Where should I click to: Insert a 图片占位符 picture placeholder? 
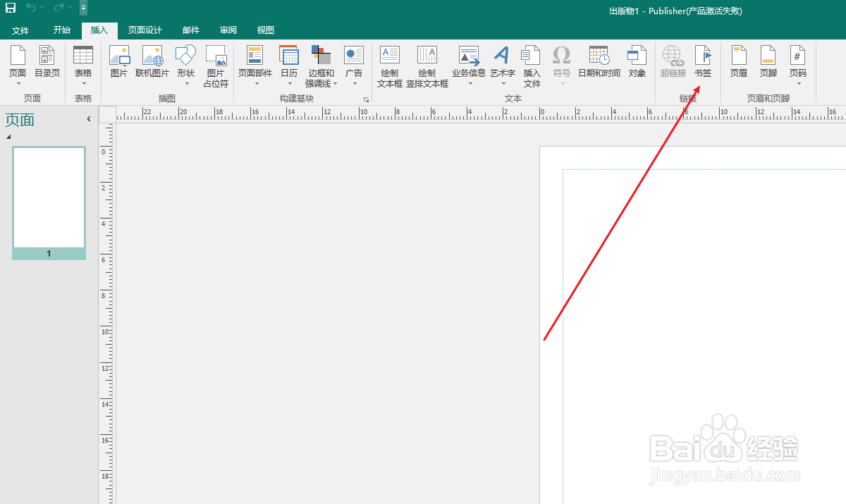[216, 66]
